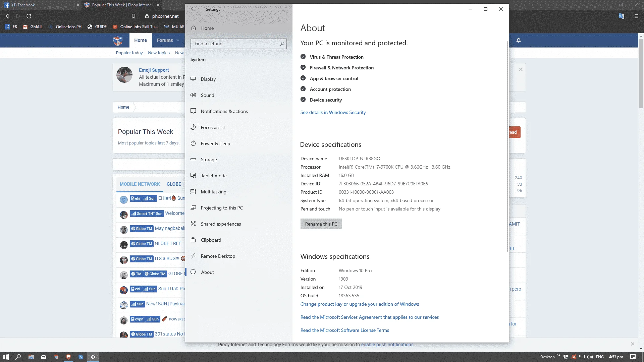
Task: Open Storage settings
Action: (x=209, y=160)
